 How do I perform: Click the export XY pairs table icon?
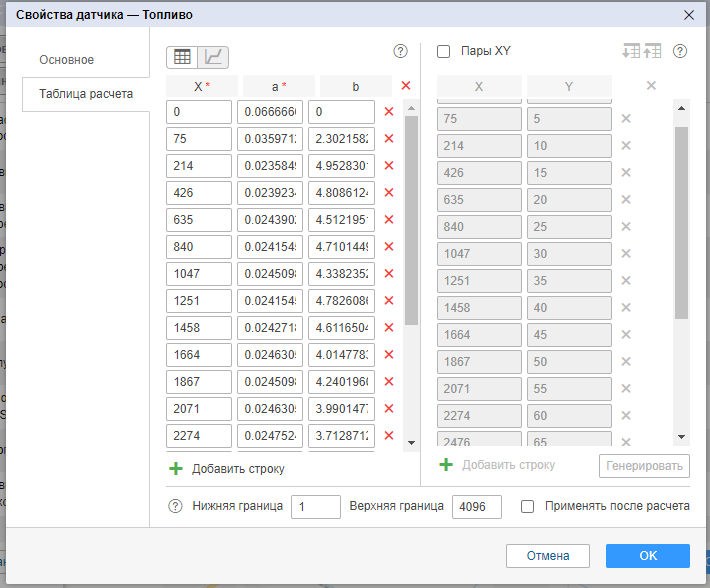click(x=652, y=51)
